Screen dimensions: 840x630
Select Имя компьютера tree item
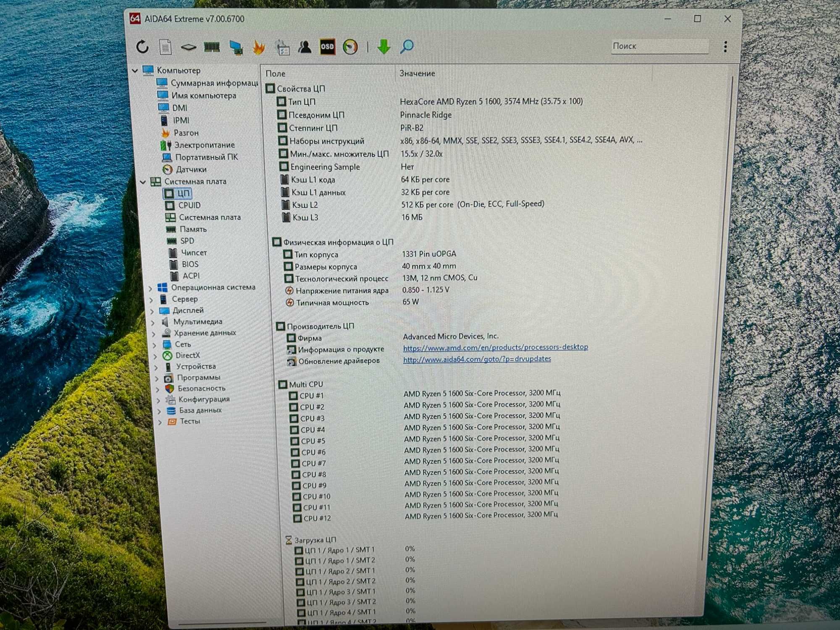(x=197, y=95)
